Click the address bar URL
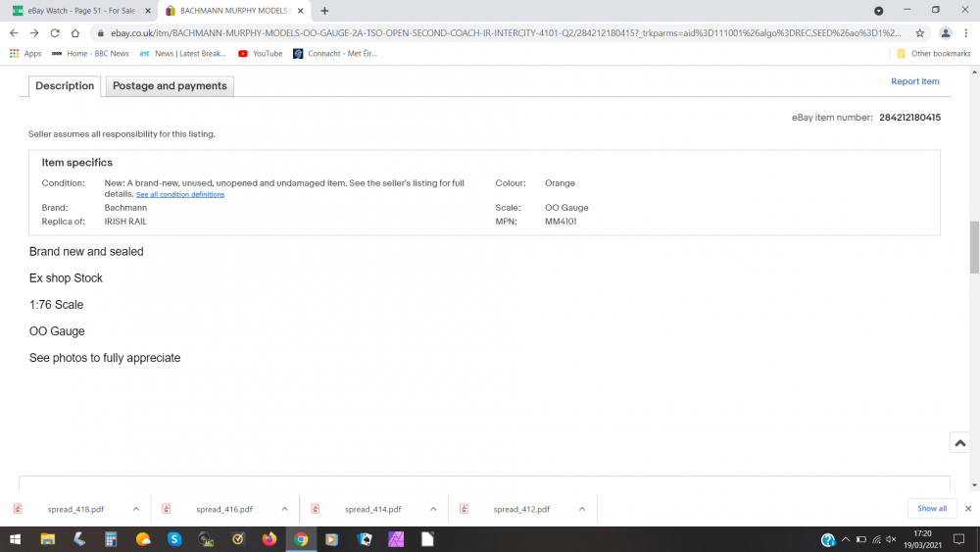Viewport: 980px width, 552px height. pos(490,32)
